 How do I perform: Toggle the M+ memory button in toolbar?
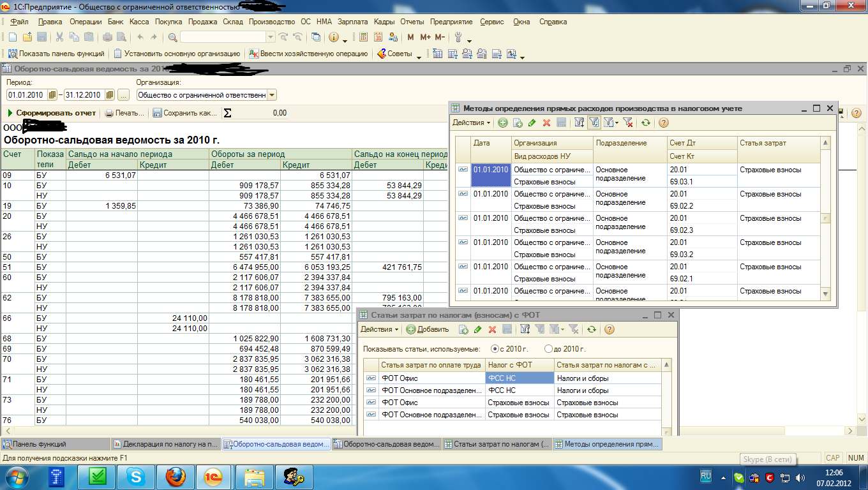pos(425,37)
